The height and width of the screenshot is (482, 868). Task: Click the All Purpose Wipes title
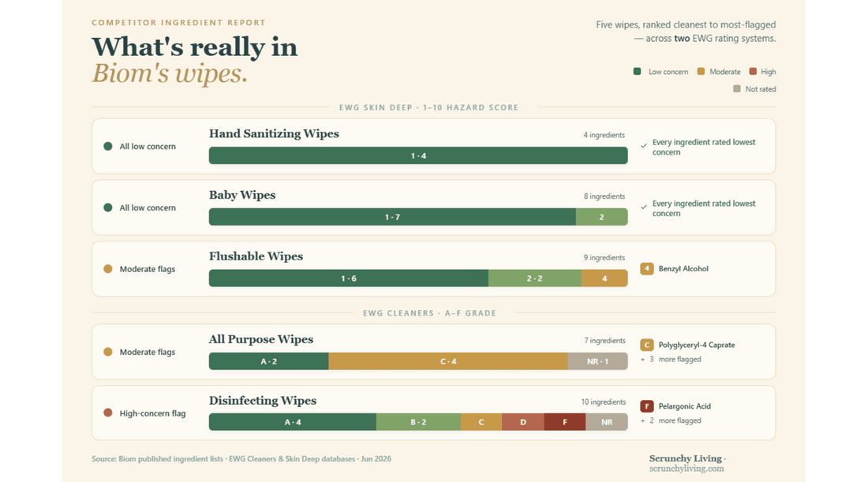tap(260, 339)
